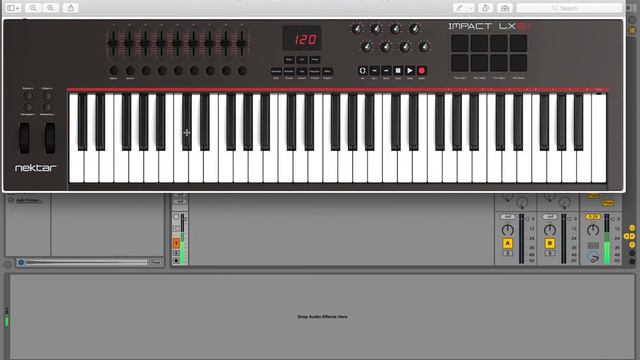Toggle the master track solo/cue switch button
The width and height of the screenshot is (640, 360).
point(593,245)
